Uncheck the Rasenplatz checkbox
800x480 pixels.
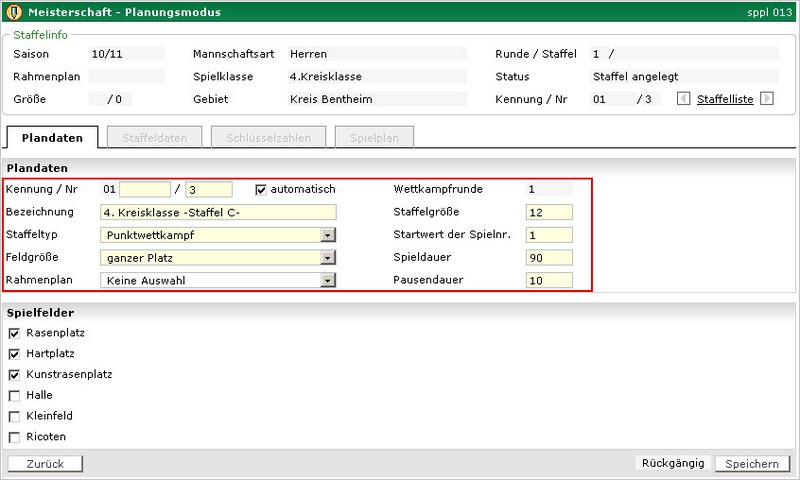14,333
